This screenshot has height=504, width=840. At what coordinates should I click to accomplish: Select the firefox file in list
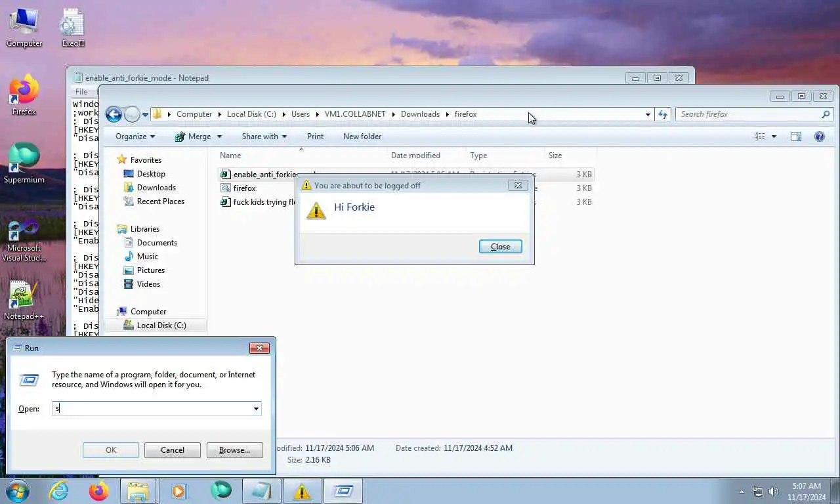244,188
